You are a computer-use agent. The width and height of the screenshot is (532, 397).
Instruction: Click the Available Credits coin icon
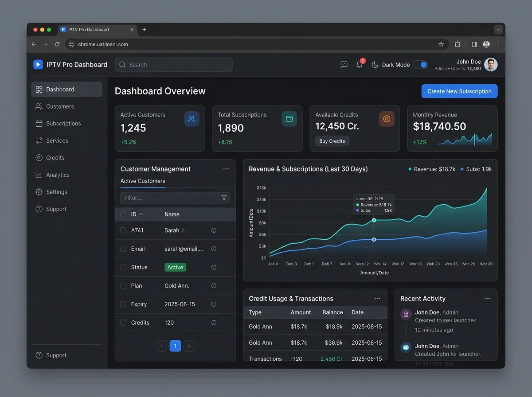[387, 119]
